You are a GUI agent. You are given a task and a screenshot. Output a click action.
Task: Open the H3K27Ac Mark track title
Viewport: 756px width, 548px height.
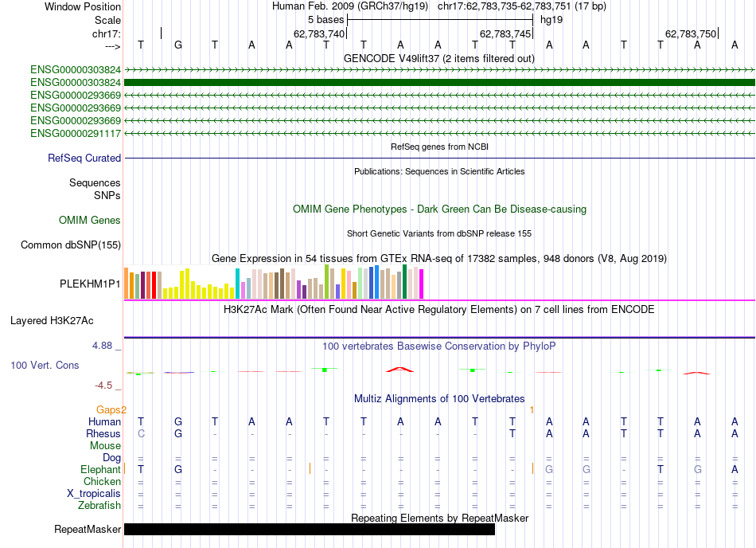(439, 309)
